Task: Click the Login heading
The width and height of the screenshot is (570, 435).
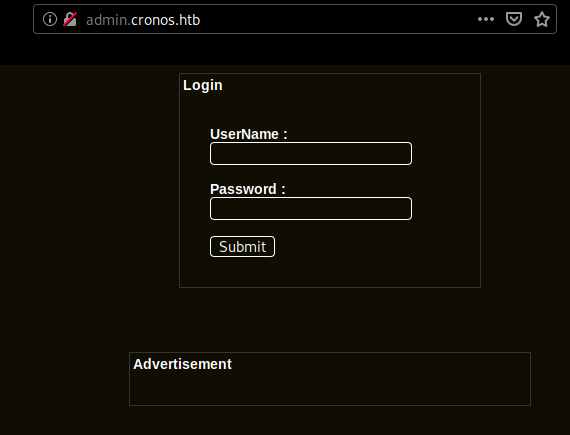Action: [202, 85]
